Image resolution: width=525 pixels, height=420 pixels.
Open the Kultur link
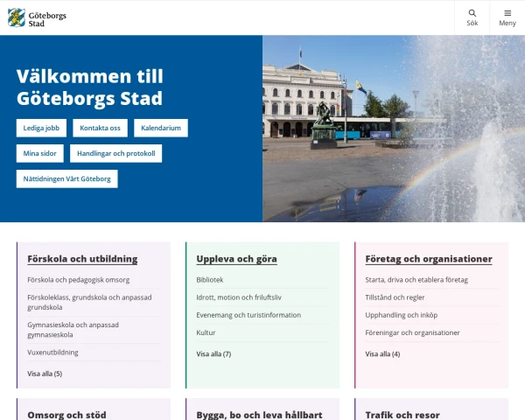point(206,332)
